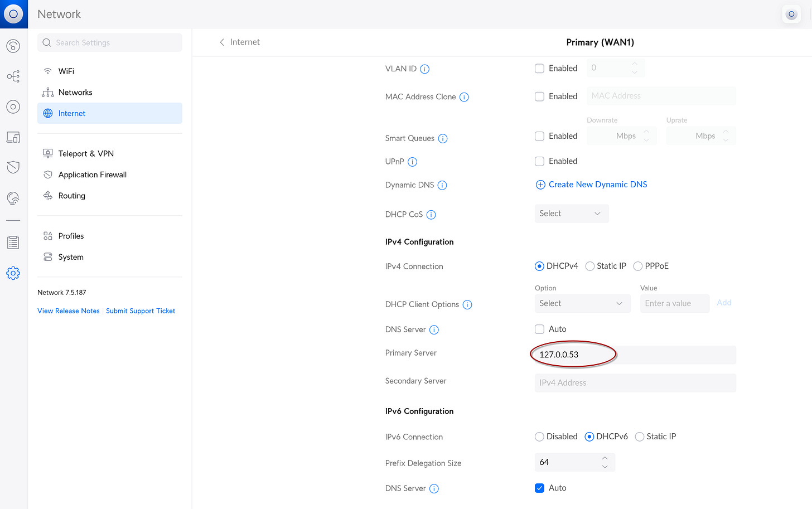Open WiFi settings
The image size is (812, 509).
pyautogui.click(x=110, y=71)
